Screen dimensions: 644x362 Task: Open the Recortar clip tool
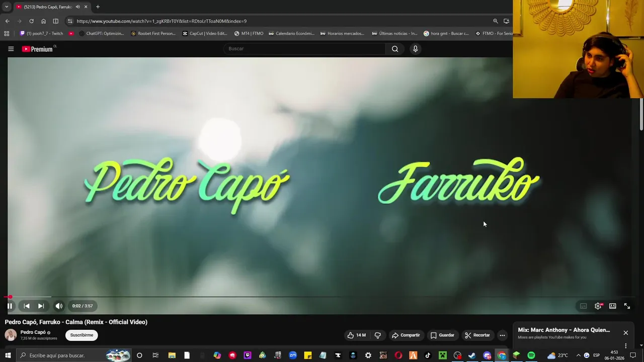tap(477, 335)
